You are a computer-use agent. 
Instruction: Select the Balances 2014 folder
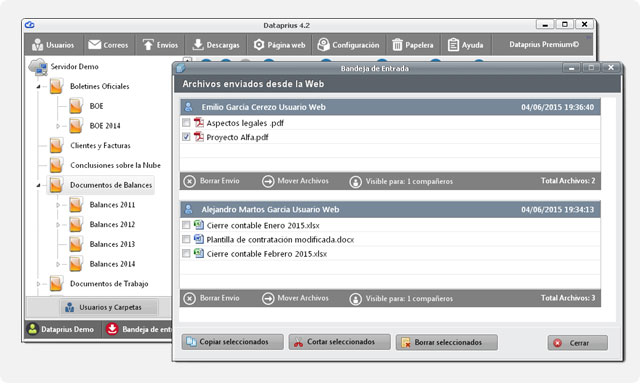[112, 264]
